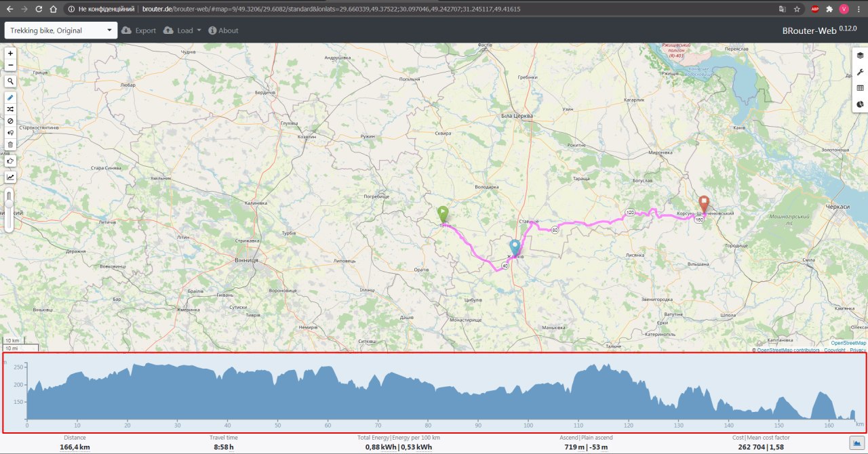Zoom in the map with plus button
This screenshot has width=868, height=454.
pyautogui.click(x=10, y=53)
